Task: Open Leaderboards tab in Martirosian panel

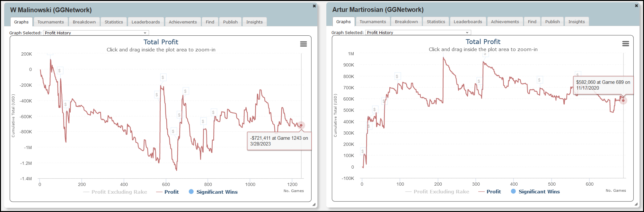Action: click(468, 22)
